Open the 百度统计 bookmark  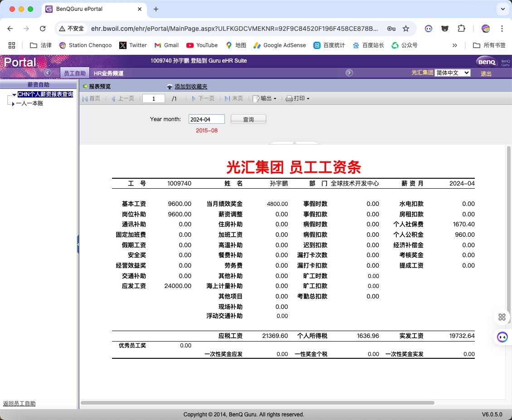(329, 45)
